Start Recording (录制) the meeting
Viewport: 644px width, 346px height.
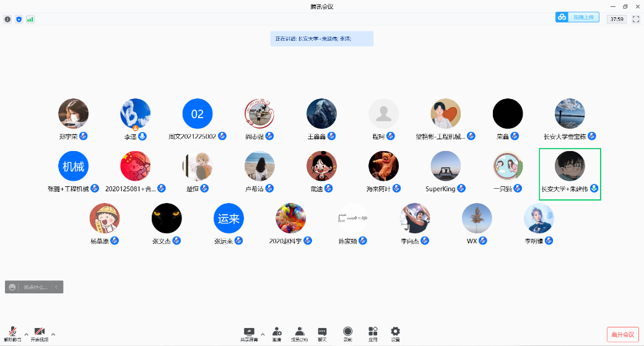[347, 334]
